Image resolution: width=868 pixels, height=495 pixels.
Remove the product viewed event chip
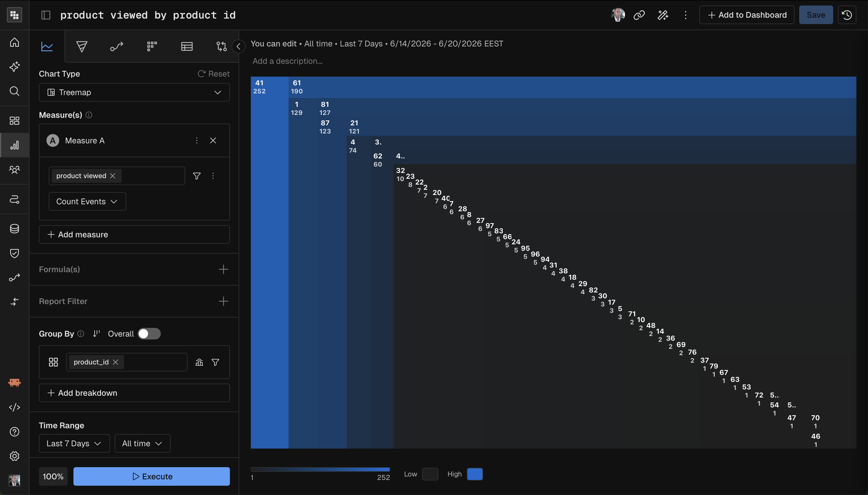click(113, 176)
